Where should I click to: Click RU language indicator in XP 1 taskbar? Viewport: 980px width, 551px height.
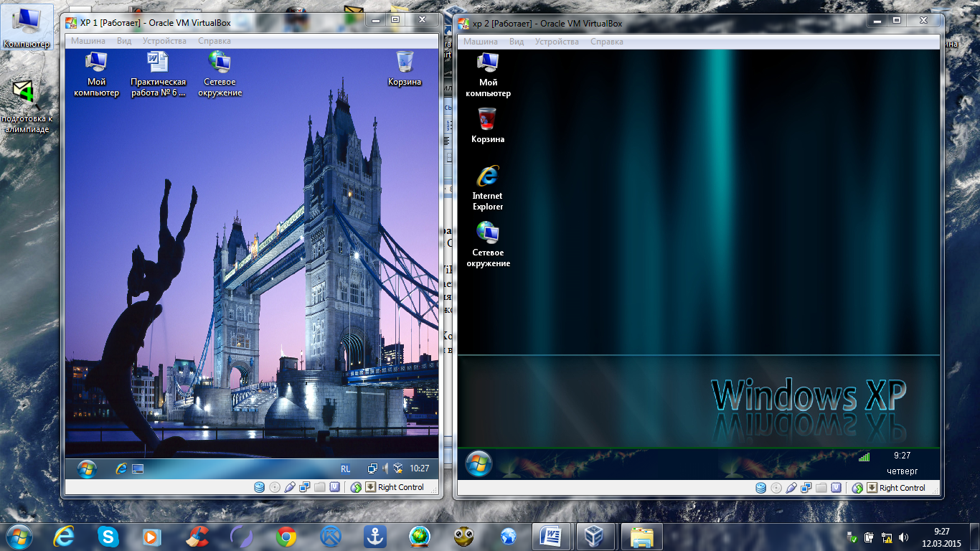click(346, 468)
